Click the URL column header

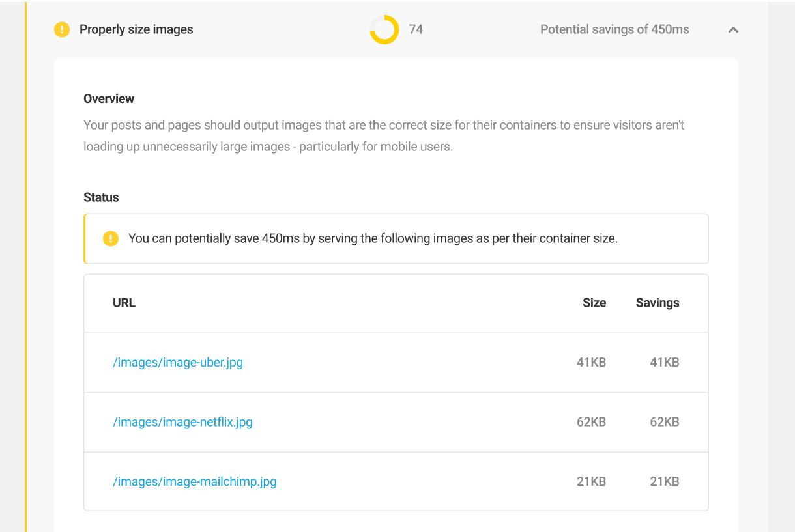[124, 303]
